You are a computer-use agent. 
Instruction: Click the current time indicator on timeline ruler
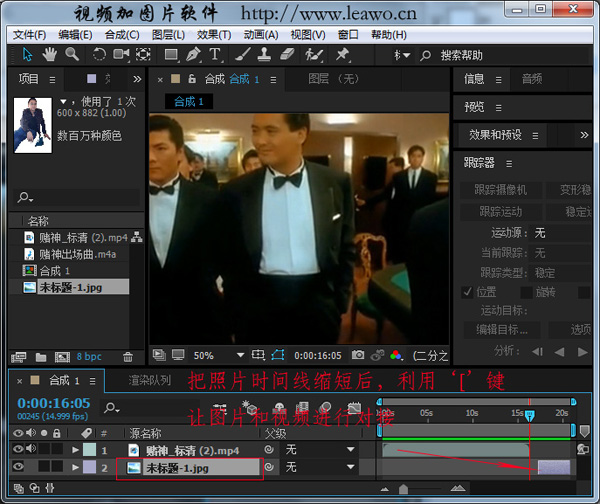(529, 416)
